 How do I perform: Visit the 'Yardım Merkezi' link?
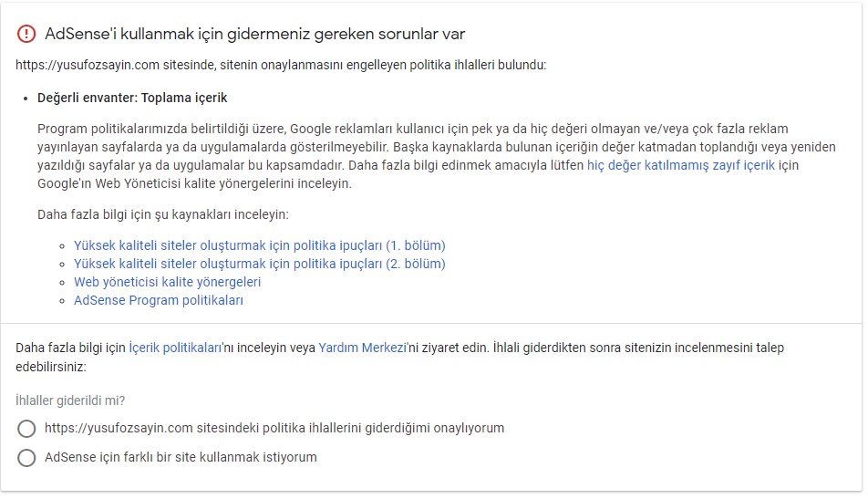[x=363, y=348]
